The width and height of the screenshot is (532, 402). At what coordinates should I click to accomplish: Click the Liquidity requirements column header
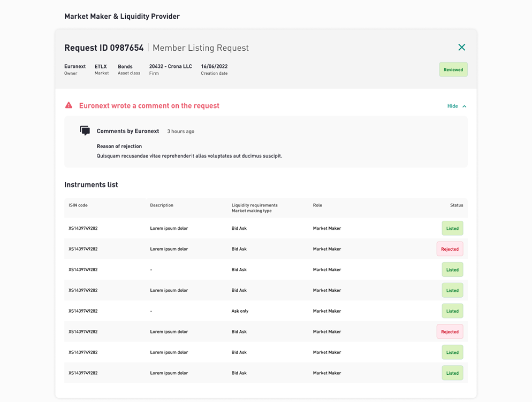point(254,205)
